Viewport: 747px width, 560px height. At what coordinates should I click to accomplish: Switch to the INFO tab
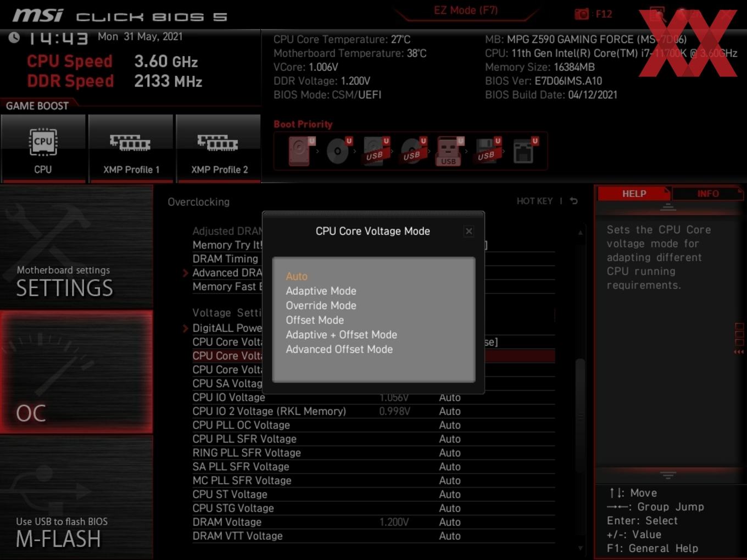(x=708, y=194)
